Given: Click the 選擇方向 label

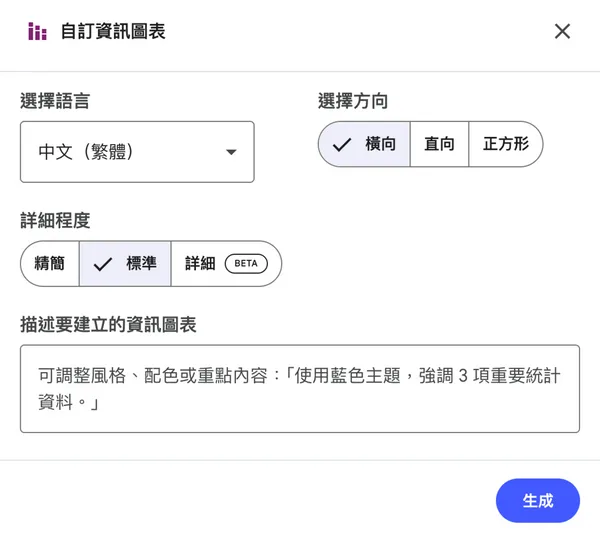Looking at the screenshot, I should pos(352,101).
